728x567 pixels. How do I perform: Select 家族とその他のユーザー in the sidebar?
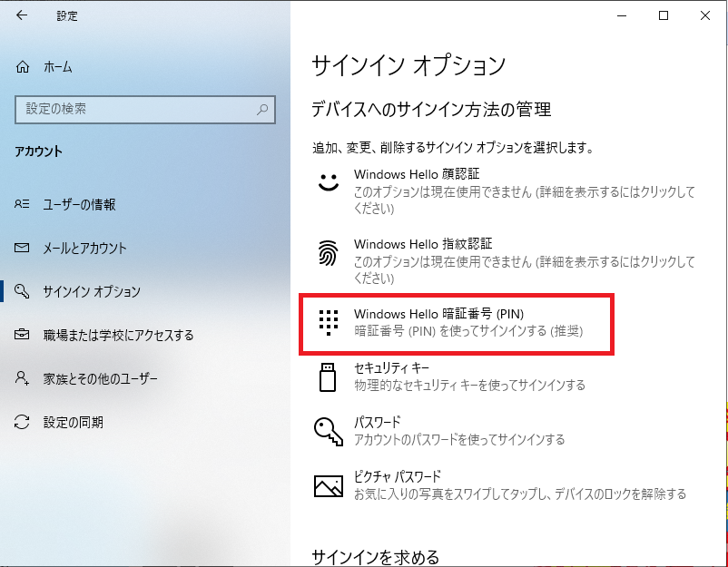tap(100, 378)
